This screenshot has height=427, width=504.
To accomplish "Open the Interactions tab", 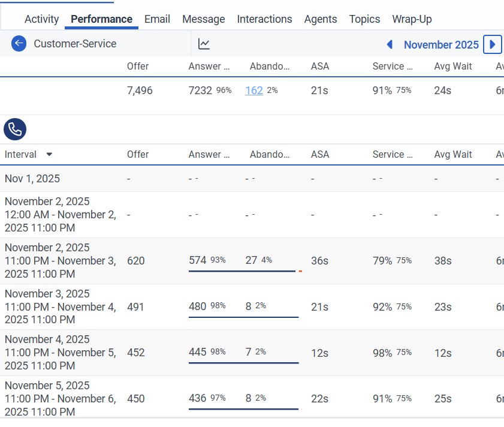I will coord(264,19).
